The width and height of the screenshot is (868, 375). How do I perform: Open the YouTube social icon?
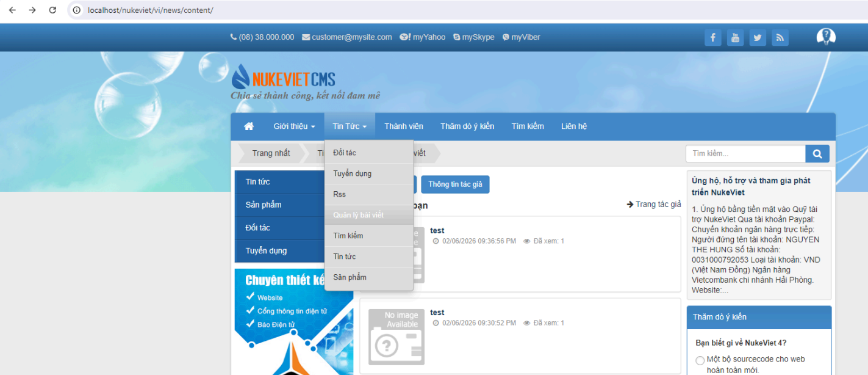[735, 38]
